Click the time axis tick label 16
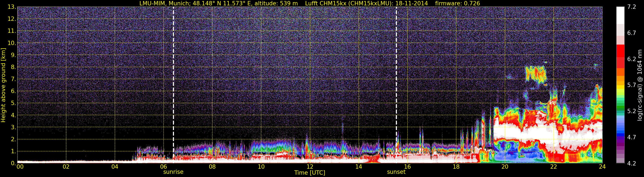This screenshot has height=177, width=644. point(407,167)
